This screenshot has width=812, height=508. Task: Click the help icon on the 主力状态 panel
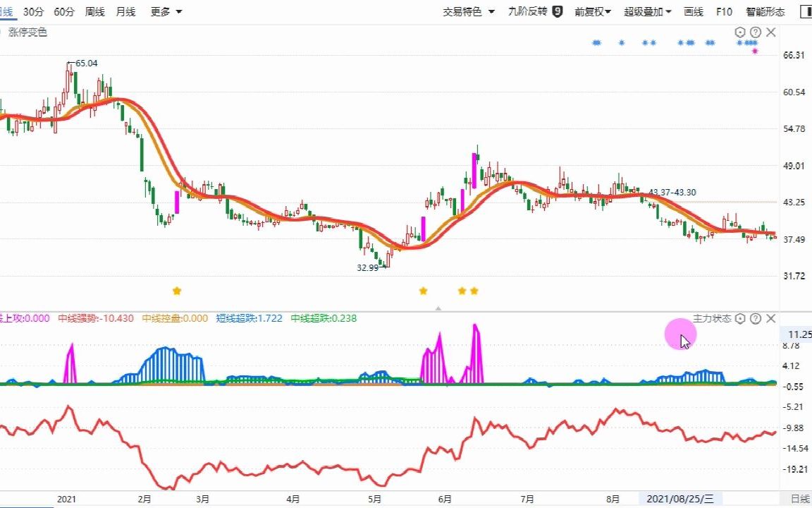click(x=755, y=318)
